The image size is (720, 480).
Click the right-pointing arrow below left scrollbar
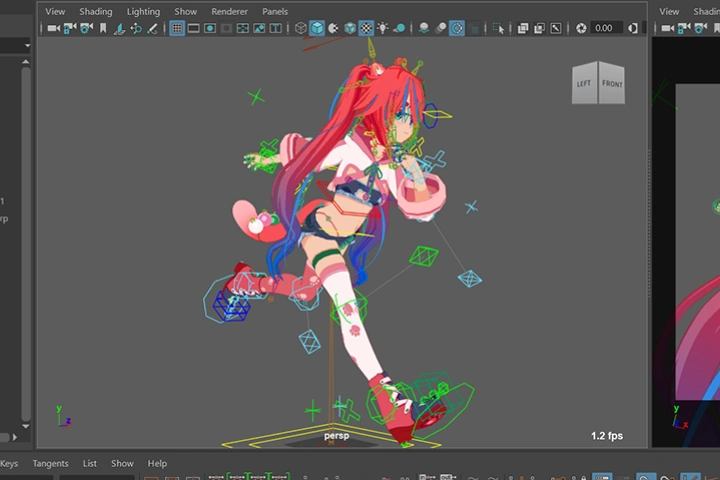point(15,437)
